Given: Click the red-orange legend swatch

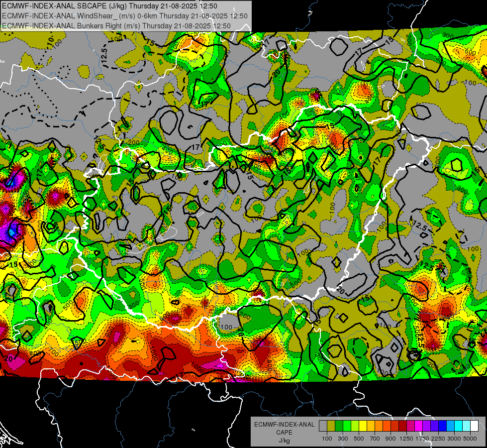Looking at the screenshot, I should 387,426.
